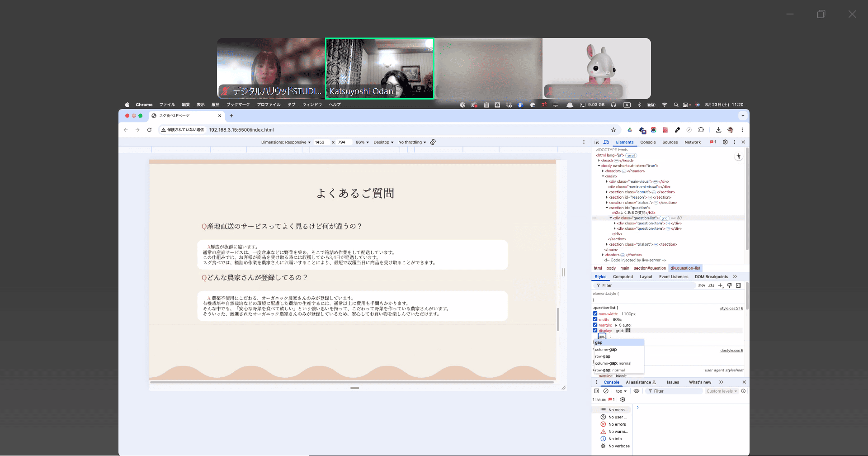Viewport: 868px width, 456px height.
Task: Switch to the Sources tab
Action: 670,142
